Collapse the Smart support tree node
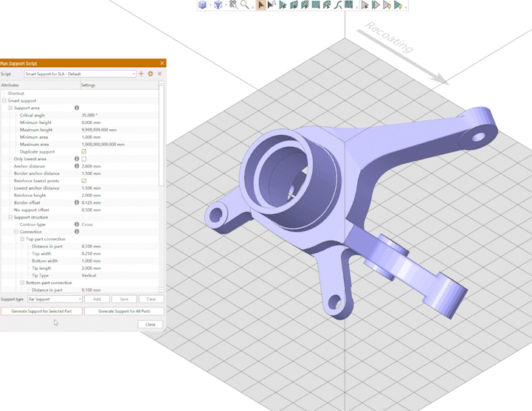This screenshot has width=532, height=411. click(4, 101)
